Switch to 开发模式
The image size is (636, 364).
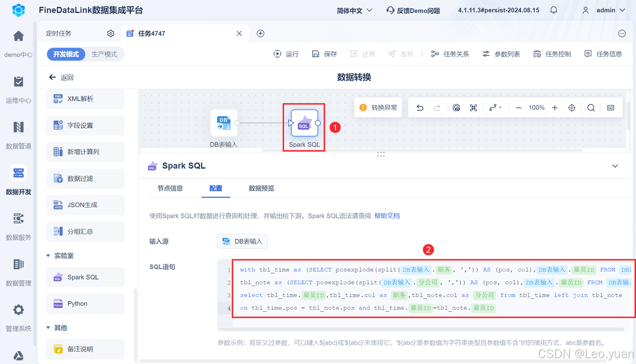(66, 54)
